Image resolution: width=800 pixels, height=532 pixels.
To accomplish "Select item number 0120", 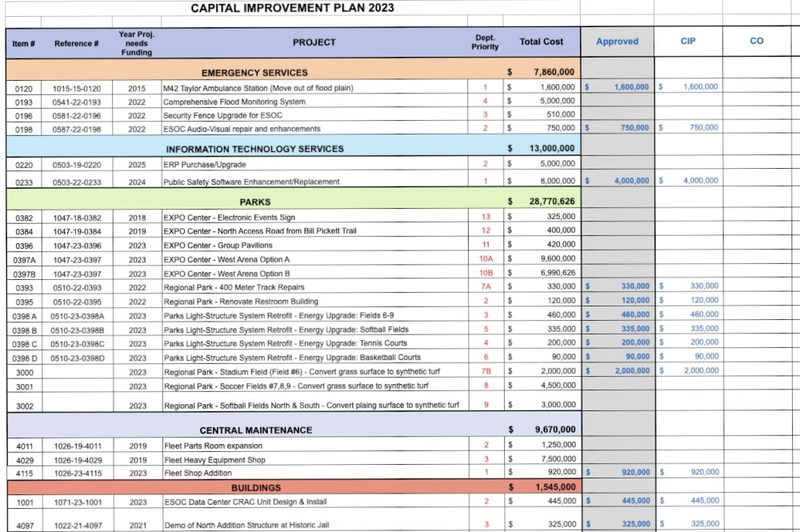I will point(23,89).
